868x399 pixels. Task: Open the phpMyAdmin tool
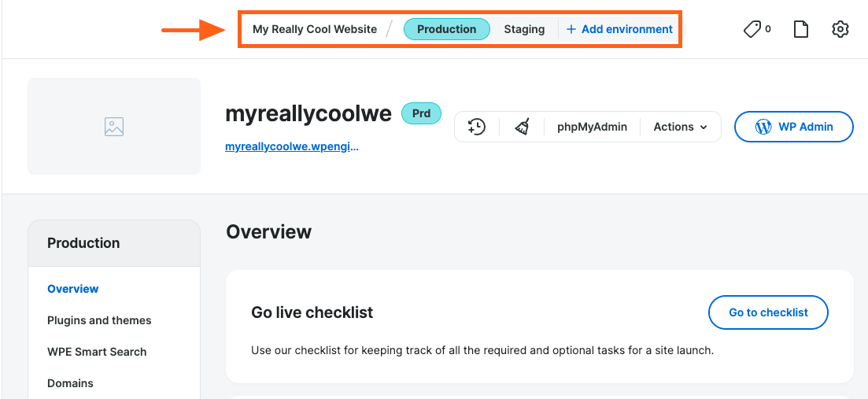(592, 127)
